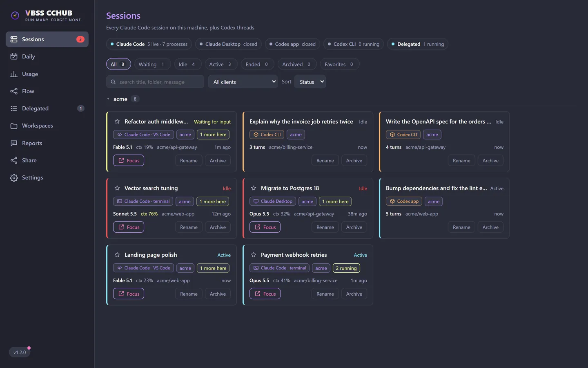Viewport: 588px width, 368px height.
Task: Rename the Payment webhook retries session
Action: [x=325, y=294]
